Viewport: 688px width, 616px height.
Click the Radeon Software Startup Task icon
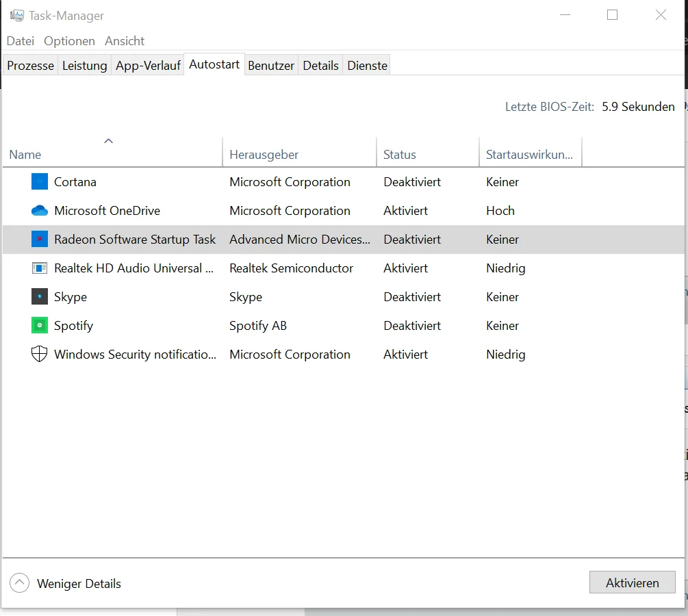coord(40,239)
